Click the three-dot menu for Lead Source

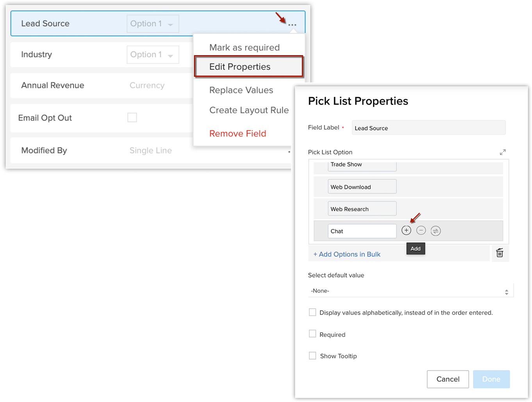point(292,25)
